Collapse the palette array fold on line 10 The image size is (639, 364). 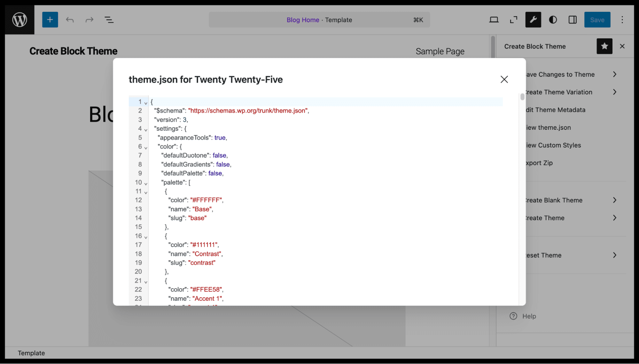click(146, 183)
